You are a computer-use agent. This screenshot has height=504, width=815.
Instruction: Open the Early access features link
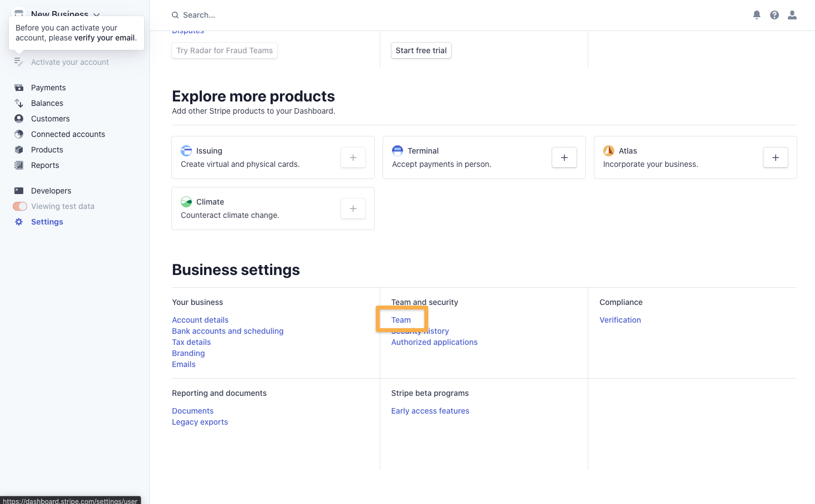430,411
